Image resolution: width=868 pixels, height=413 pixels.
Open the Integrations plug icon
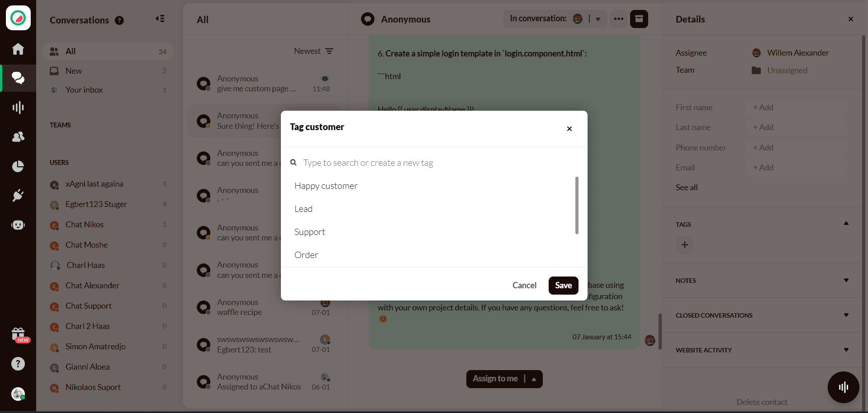18,196
